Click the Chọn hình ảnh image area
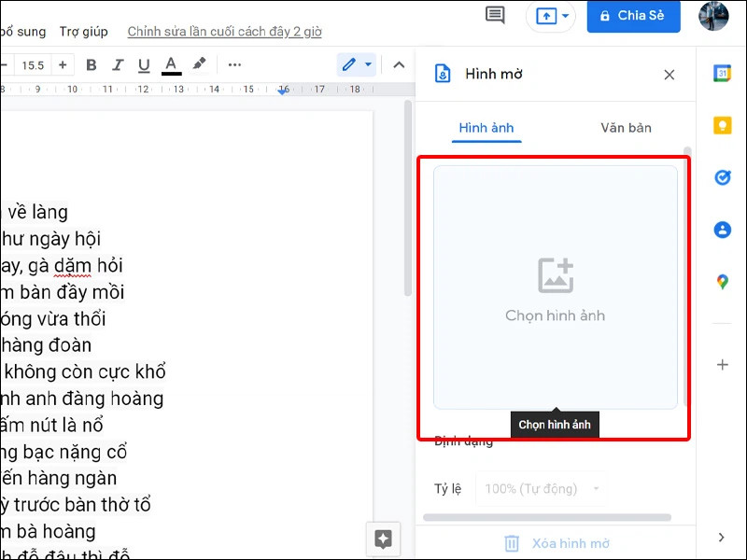 [556, 287]
